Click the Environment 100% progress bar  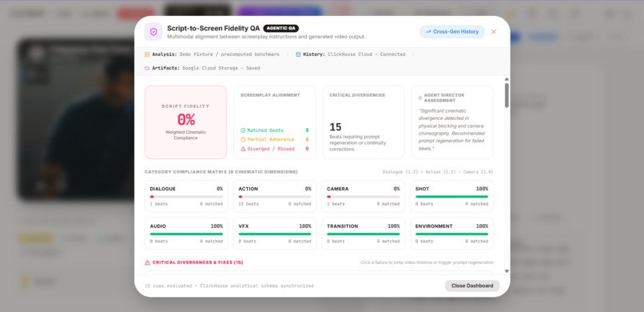pyautogui.click(x=451, y=234)
